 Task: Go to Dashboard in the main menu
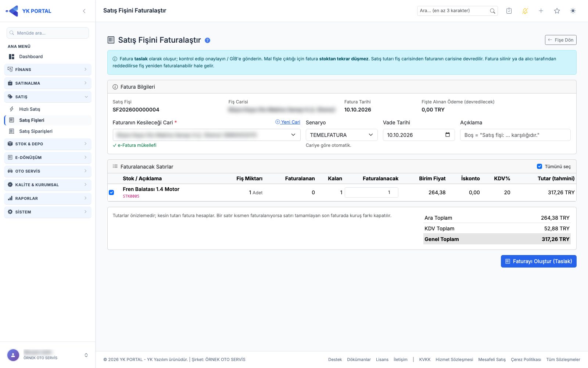(48, 57)
